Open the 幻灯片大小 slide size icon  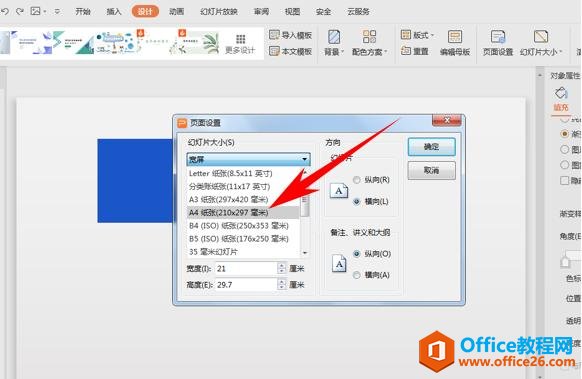[540, 37]
